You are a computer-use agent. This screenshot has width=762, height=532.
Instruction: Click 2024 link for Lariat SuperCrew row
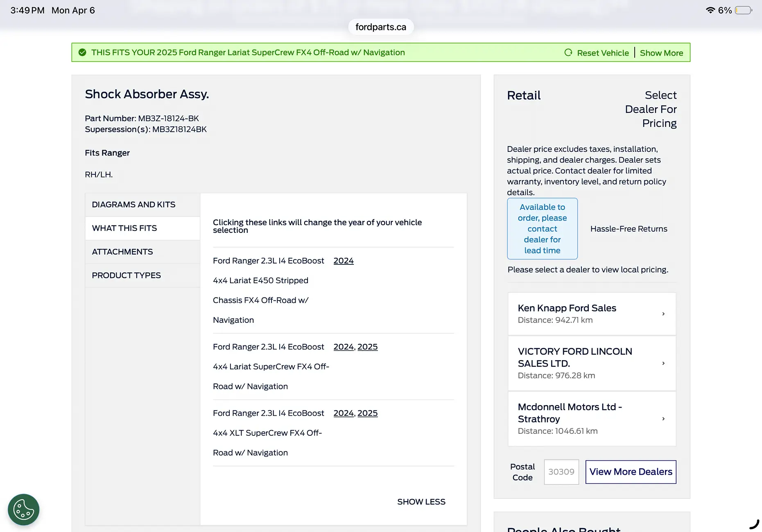(x=344, y=347)
